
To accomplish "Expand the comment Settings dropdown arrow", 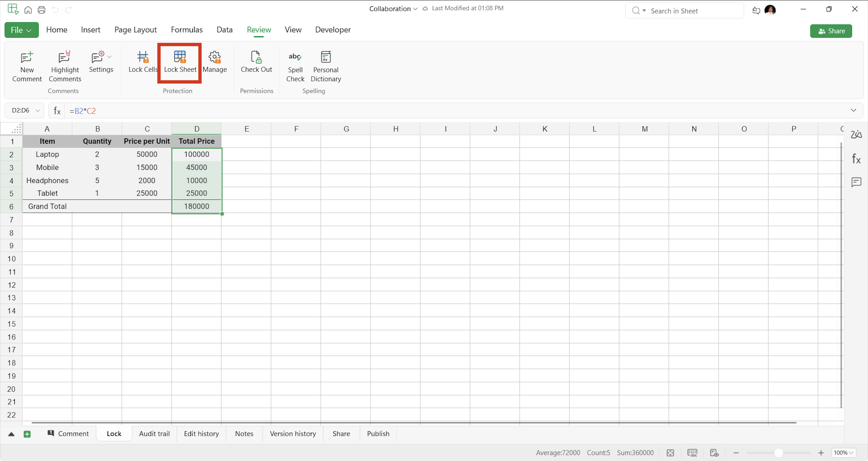I will pyautogui.click(x=109, y=57).
